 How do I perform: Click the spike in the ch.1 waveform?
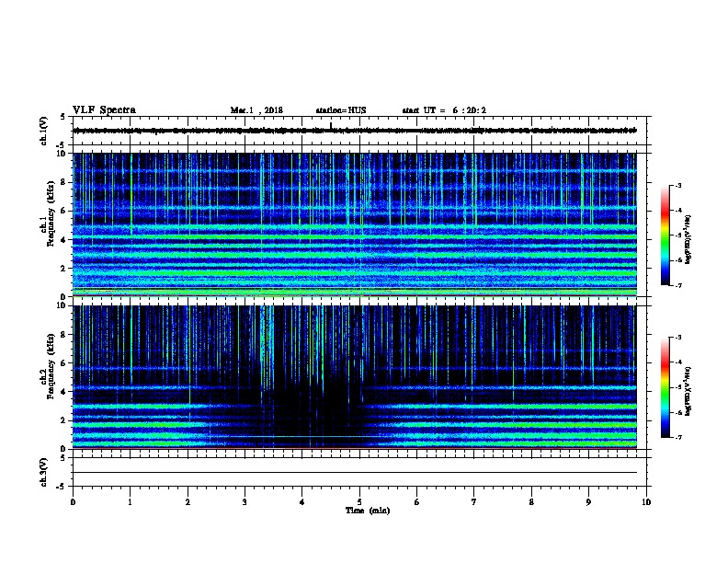[x=331, y=125]
